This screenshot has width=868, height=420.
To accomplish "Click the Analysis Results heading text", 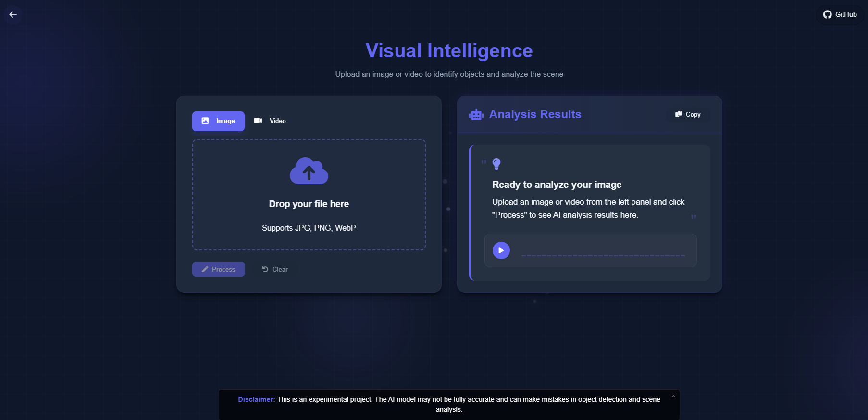I will [x=535, y=114].
